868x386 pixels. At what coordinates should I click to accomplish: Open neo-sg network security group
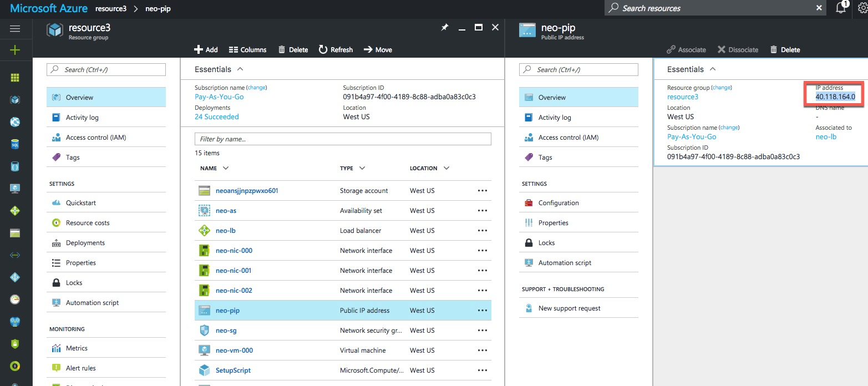[226, 331]
